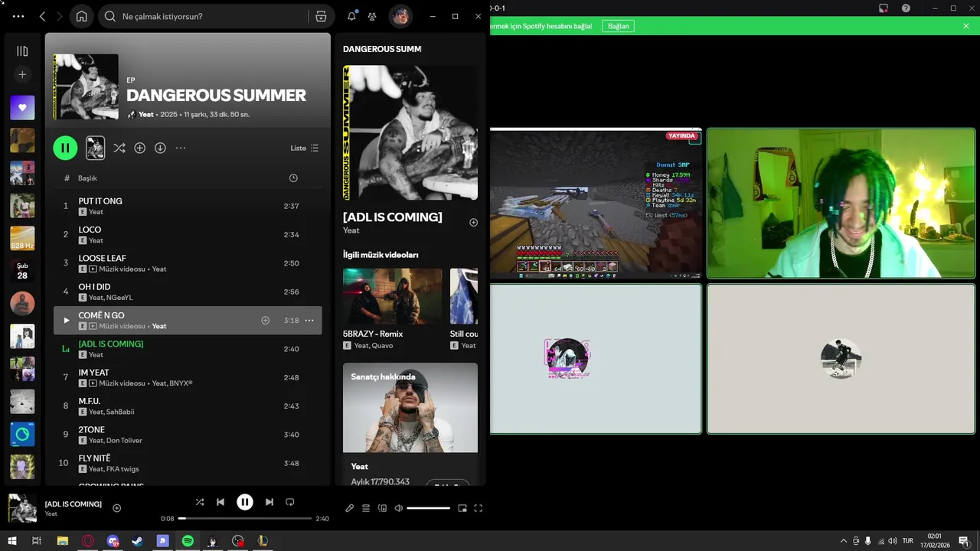Image resolution: width=980 pixels, height=551 pixels.
Task: Open Friend Activity icon in top bar
Action: (372, 16)
